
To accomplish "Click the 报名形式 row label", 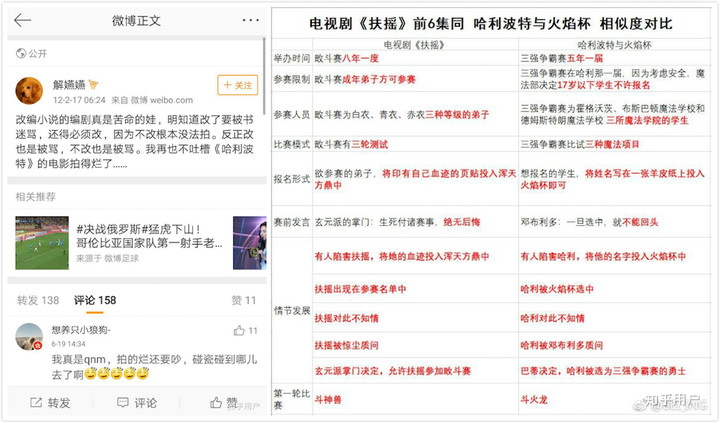I will 292,179.
